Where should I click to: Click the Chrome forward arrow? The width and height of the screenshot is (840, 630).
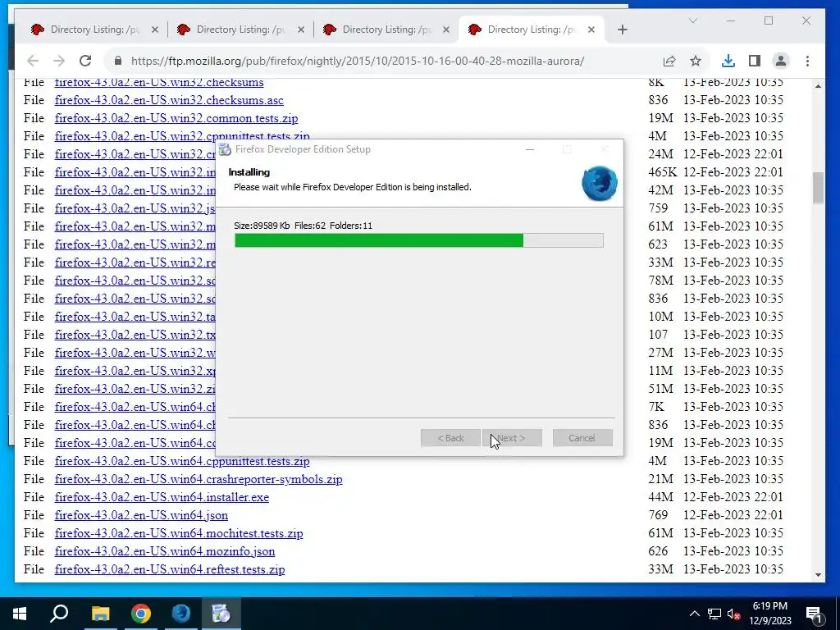pos(59,61)
